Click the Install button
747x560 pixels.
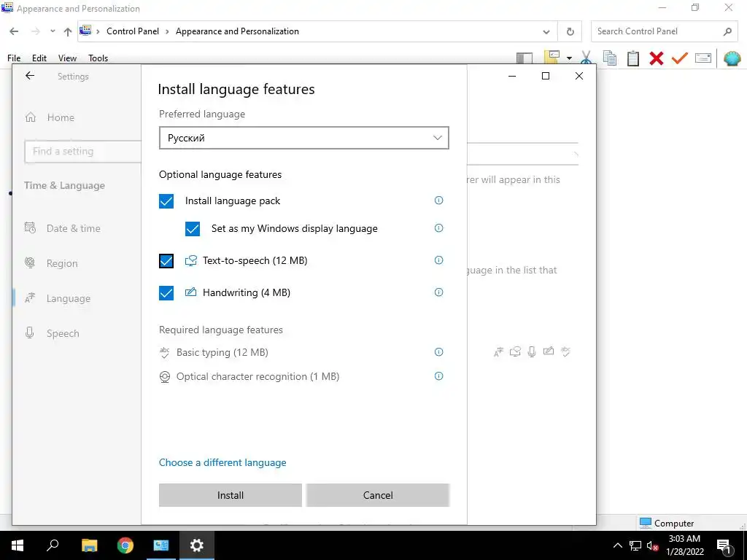tap(230, 495)
